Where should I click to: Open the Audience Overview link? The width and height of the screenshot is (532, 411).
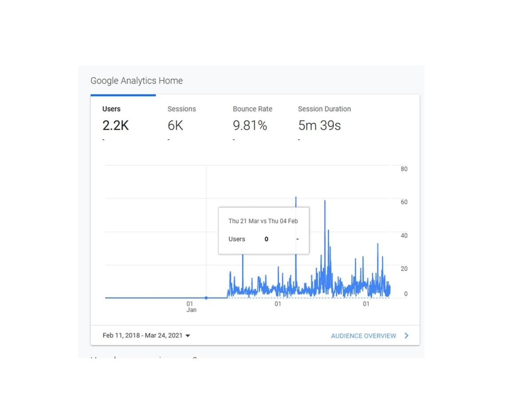tap(364, 336)
